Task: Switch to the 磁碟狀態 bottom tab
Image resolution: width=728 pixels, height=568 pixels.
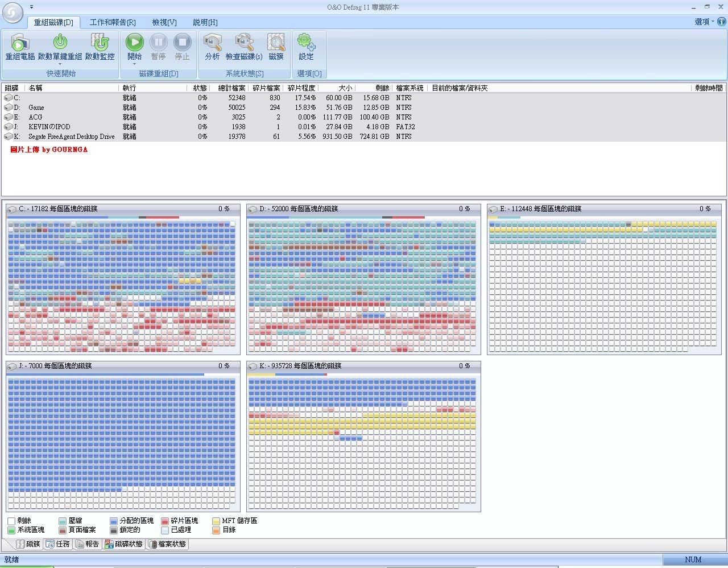Action: 124,544
